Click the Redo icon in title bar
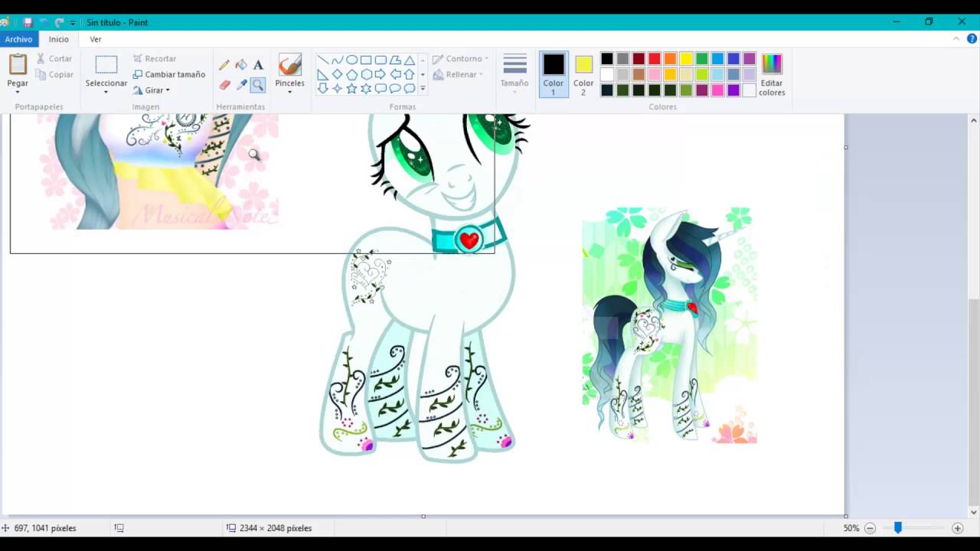The image size is (980, 551). 59,22
